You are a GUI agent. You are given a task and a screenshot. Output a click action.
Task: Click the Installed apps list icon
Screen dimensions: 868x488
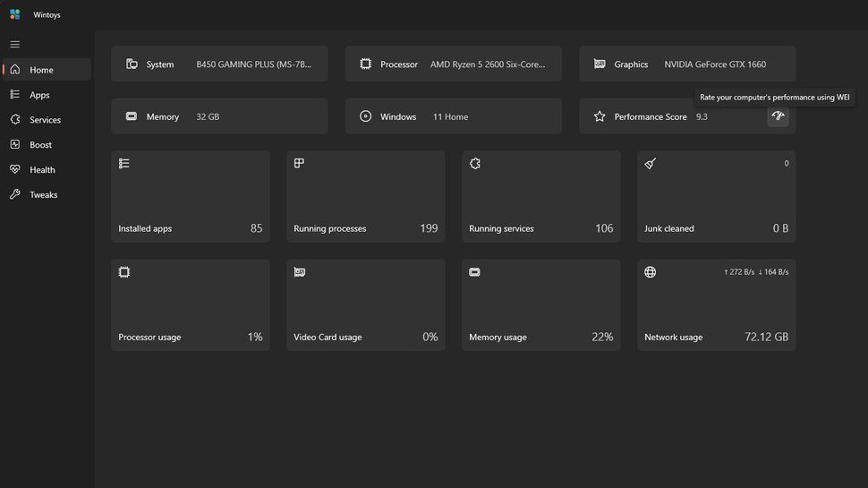(x=124, y=163)
